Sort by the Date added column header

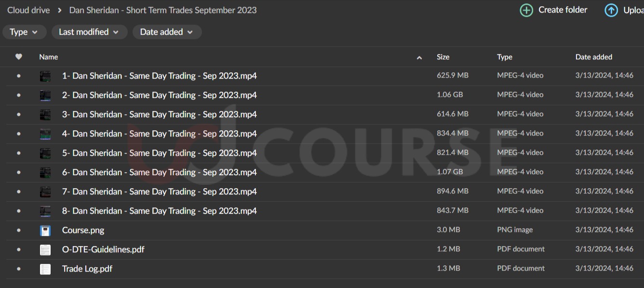[x=594, y=57]
